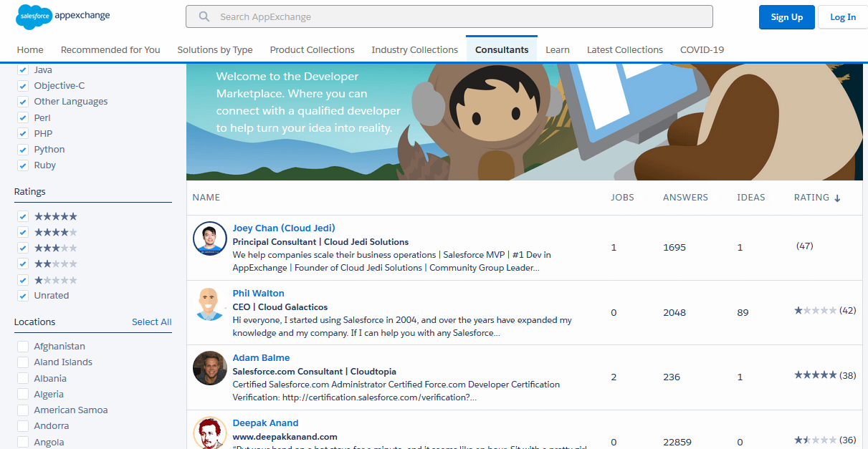Focus the Search AppExchange field
The height and width of the screenshot is (449, 868).
(x=459, y=16)
